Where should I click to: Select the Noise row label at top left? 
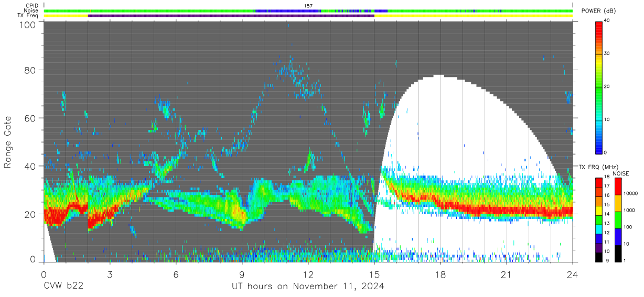[30, 10]
